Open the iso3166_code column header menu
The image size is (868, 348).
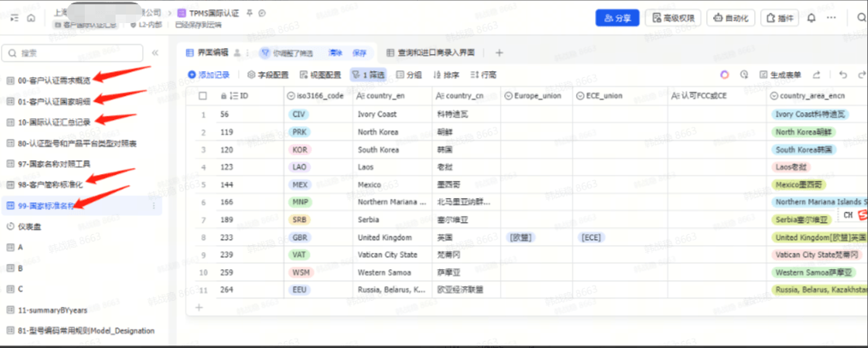(x=318, y=96)
